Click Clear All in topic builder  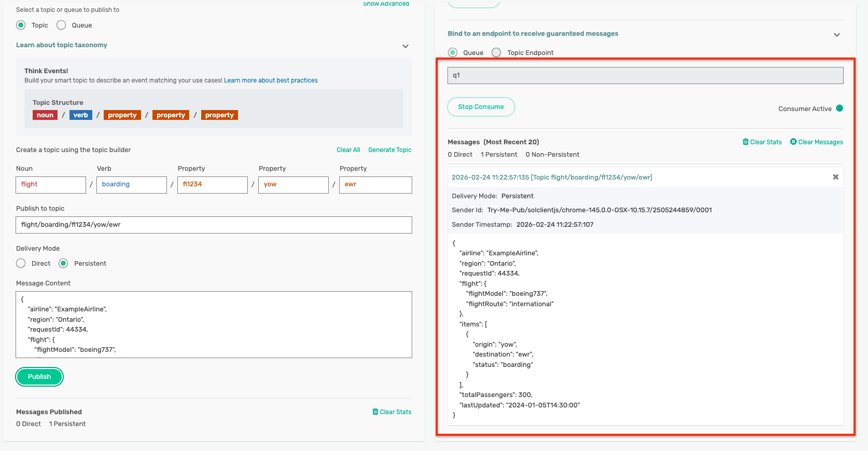coord(348,150)
